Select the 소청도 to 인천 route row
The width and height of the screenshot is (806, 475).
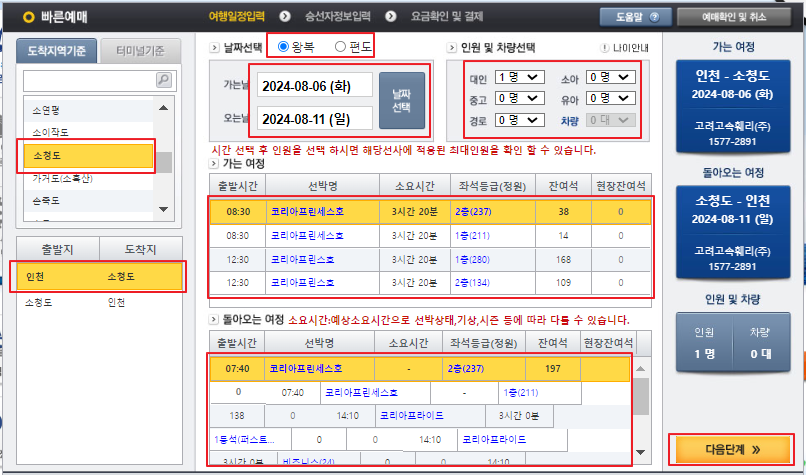99,303
